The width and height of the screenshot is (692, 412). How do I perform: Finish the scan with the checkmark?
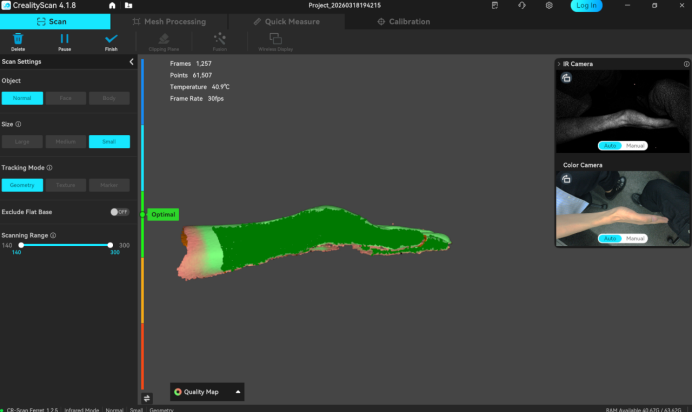(x=111, y=40)
